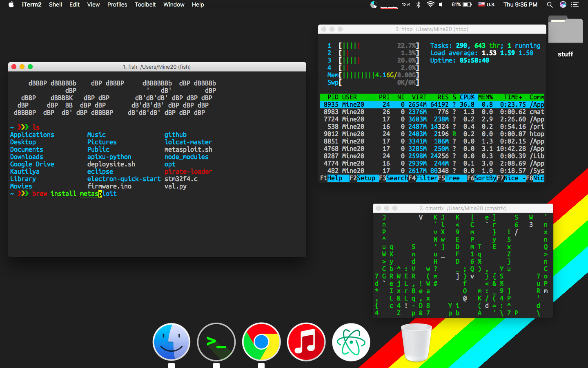
Task: Click F7 Nice - in htop footer
Action: tap(511, 178)
